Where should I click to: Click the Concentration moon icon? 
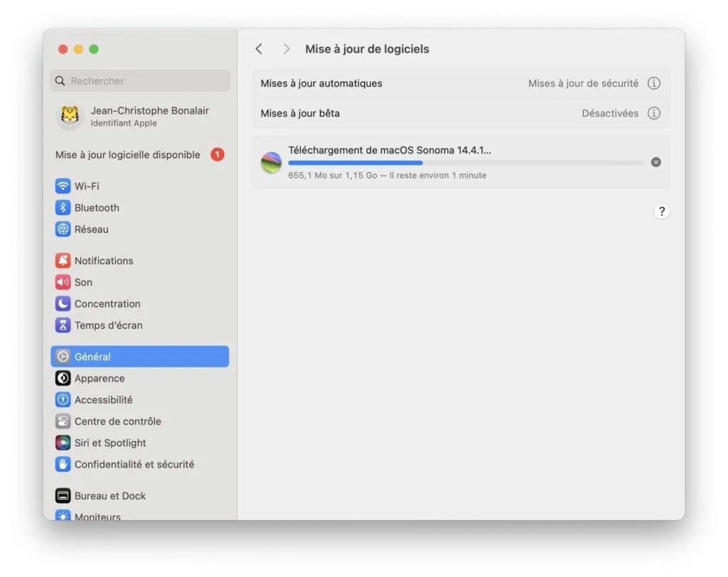tap(63, 303)
